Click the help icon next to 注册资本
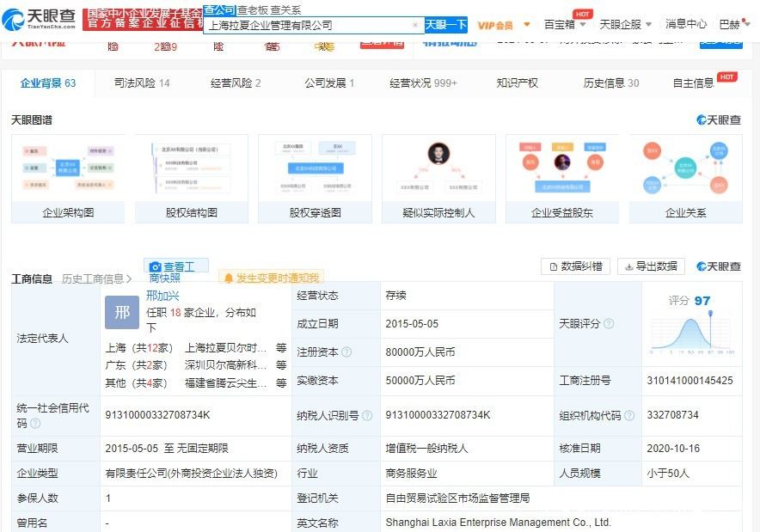This screenshot has width=760, height=532. click(x=346, y=352)
